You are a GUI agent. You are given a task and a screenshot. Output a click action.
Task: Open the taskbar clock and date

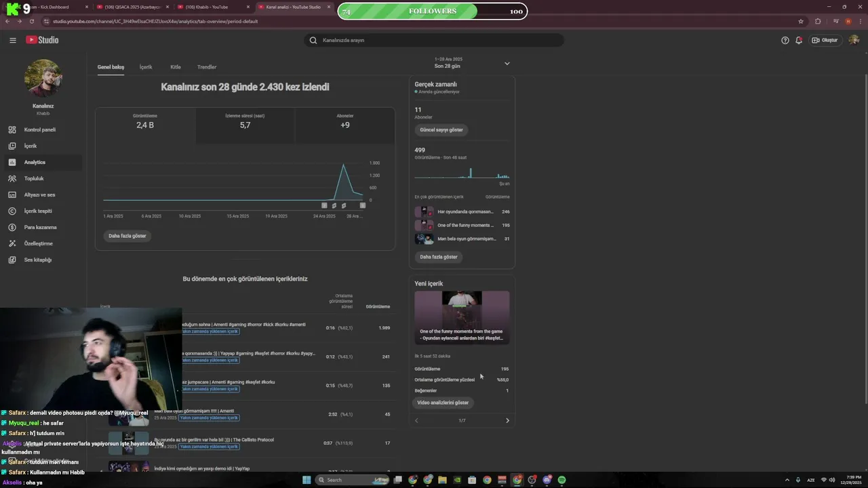point(851,480)
